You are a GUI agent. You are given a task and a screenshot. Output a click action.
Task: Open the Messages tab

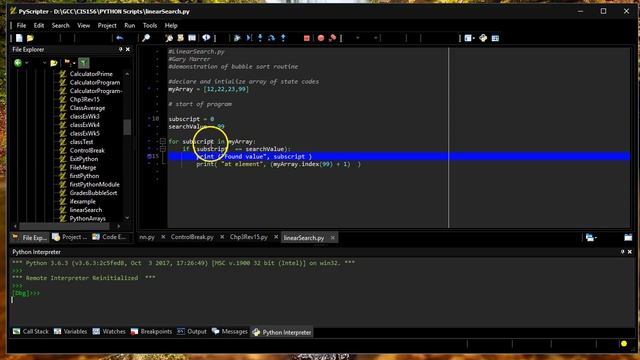pos(229,332)
